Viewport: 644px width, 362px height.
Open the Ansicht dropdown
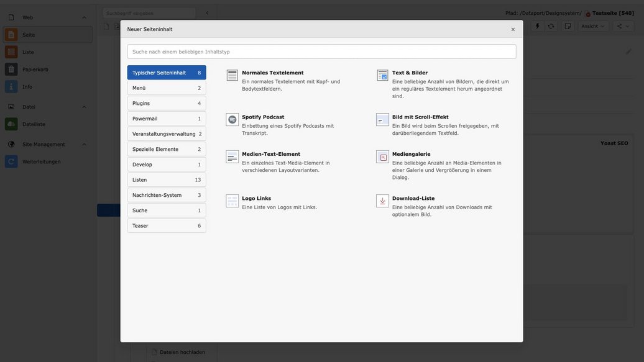(x=593, y=26)
